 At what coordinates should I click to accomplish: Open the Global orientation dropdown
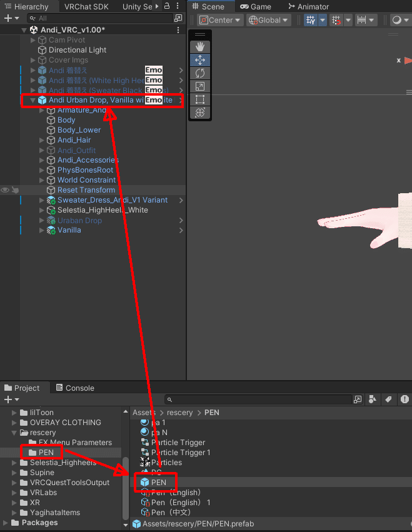click(x=268, y=21)
